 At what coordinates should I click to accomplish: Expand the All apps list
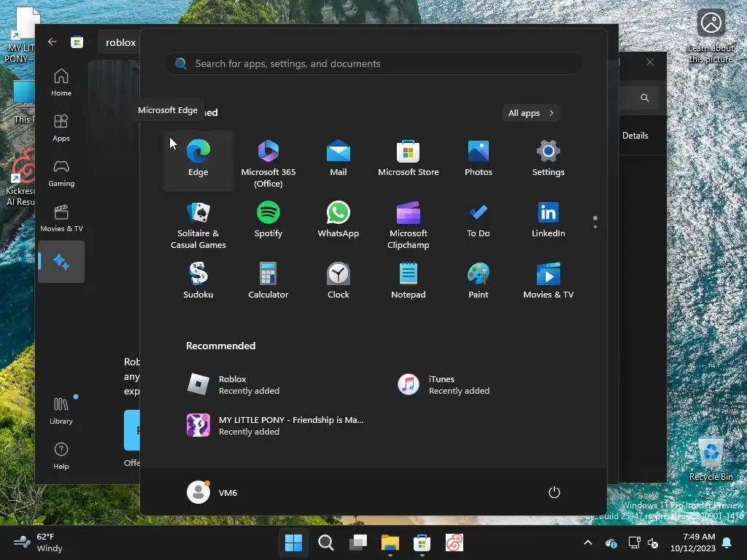click(x=531, y=113)
